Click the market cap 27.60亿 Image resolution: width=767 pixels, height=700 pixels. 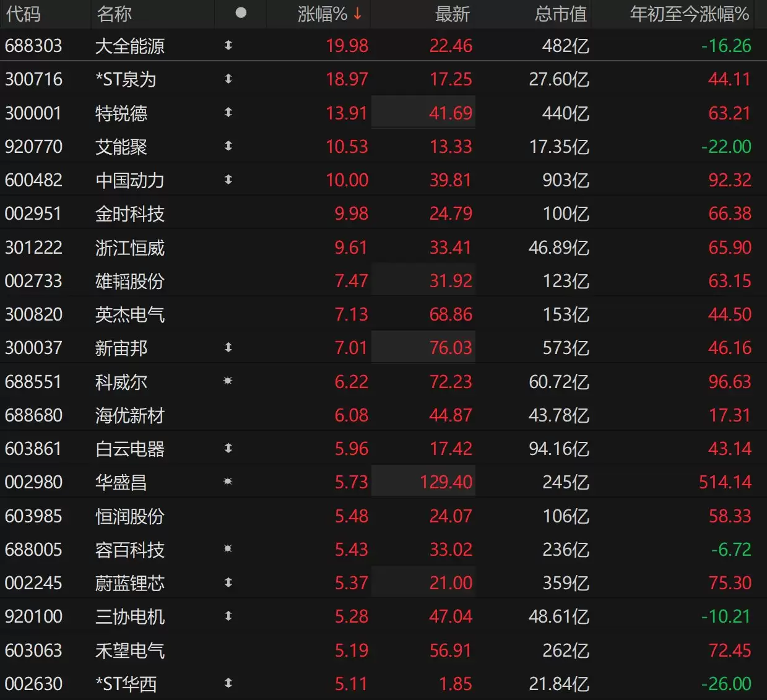pos(559,79)
